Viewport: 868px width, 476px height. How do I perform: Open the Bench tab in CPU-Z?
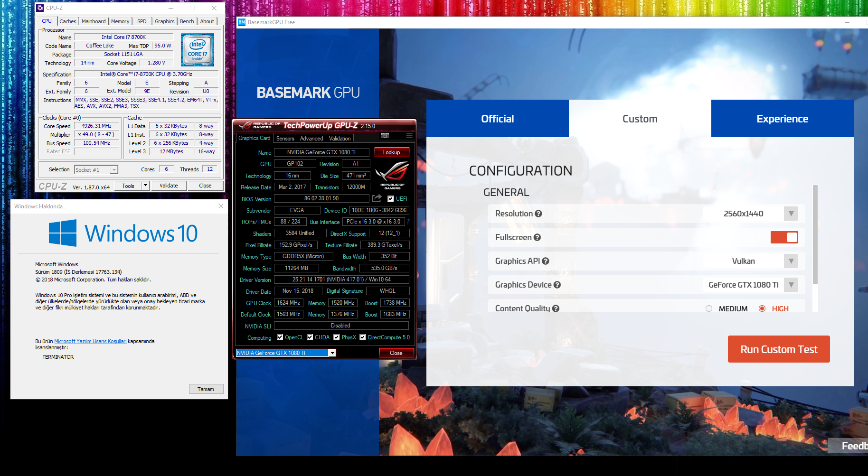tap(187, 21)
